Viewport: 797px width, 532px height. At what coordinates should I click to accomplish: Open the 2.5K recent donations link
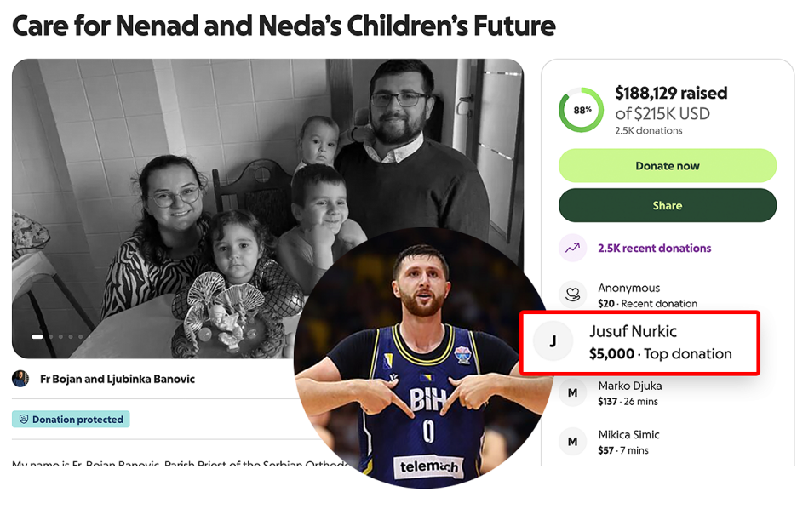click(x=654, y=249)
